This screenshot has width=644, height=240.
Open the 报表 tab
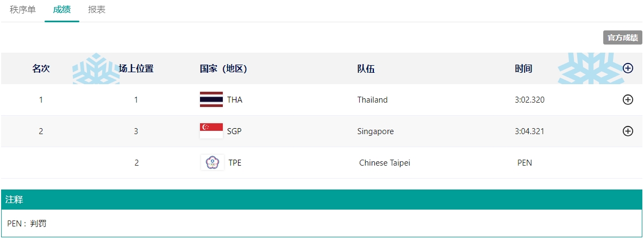(x=97, y=10)
